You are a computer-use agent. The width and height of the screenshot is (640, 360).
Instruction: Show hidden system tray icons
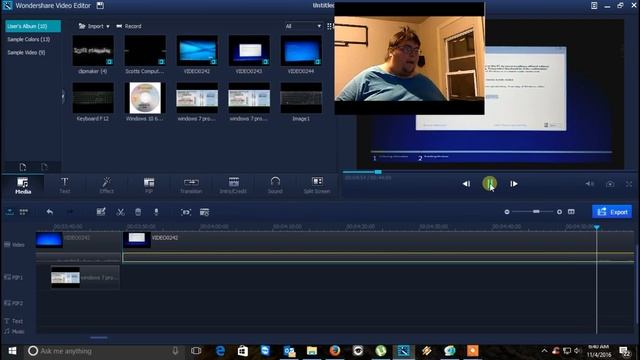pos(544,351)
